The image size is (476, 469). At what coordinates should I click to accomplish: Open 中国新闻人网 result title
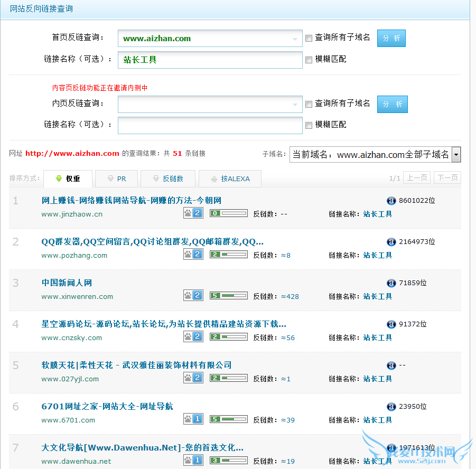tap(67, 283)
